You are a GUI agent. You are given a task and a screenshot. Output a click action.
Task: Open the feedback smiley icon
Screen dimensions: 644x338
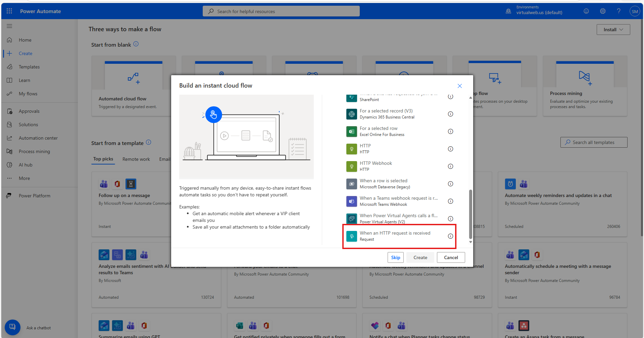586,11
